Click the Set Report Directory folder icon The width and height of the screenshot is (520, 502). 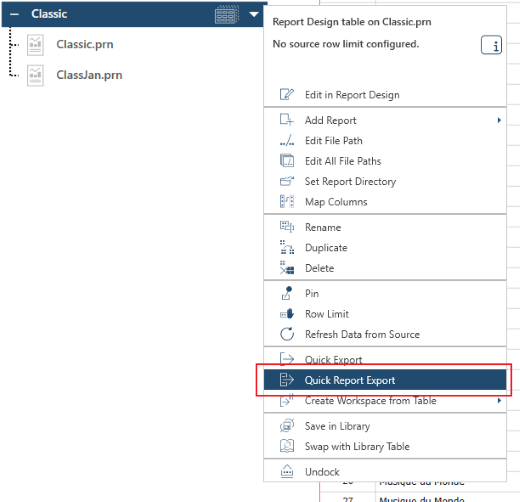tap(287, 181)
